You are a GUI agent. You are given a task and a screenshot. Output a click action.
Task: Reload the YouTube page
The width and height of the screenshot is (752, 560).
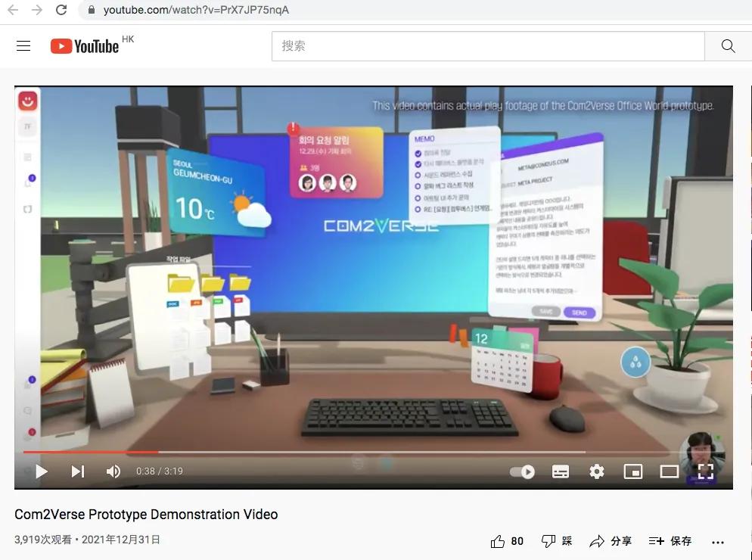coord(61,10)
